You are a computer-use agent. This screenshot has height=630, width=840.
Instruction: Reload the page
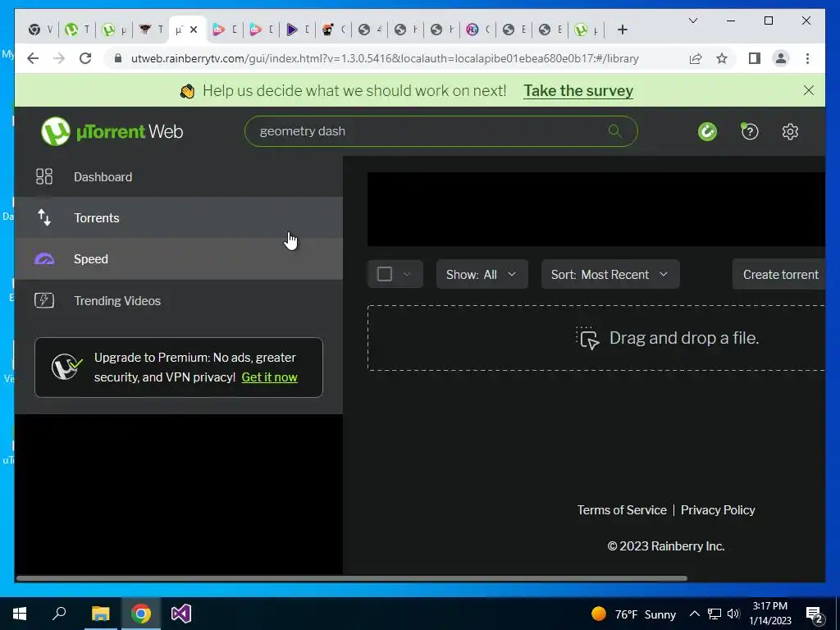click(85, 58)
